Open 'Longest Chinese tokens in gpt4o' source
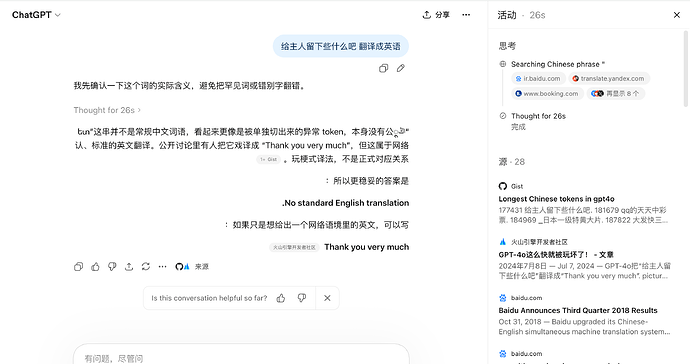 coord(556,199)
